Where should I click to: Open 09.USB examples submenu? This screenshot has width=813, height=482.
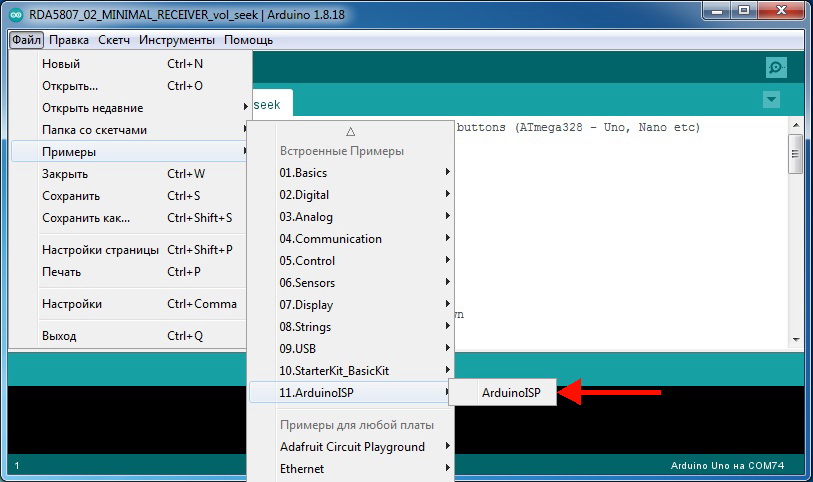[x=352, y=349]
